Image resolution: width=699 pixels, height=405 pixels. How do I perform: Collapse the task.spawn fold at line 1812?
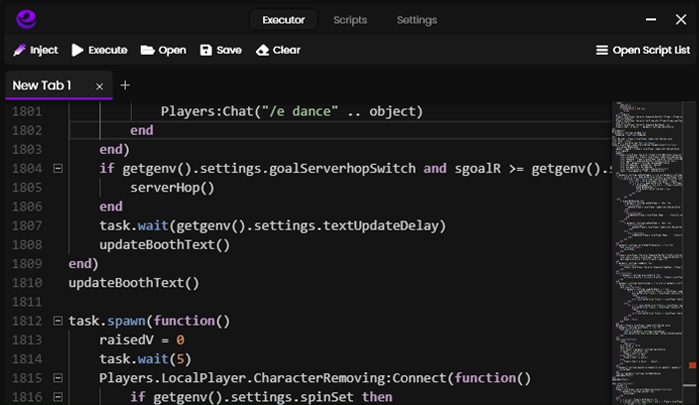57,321
